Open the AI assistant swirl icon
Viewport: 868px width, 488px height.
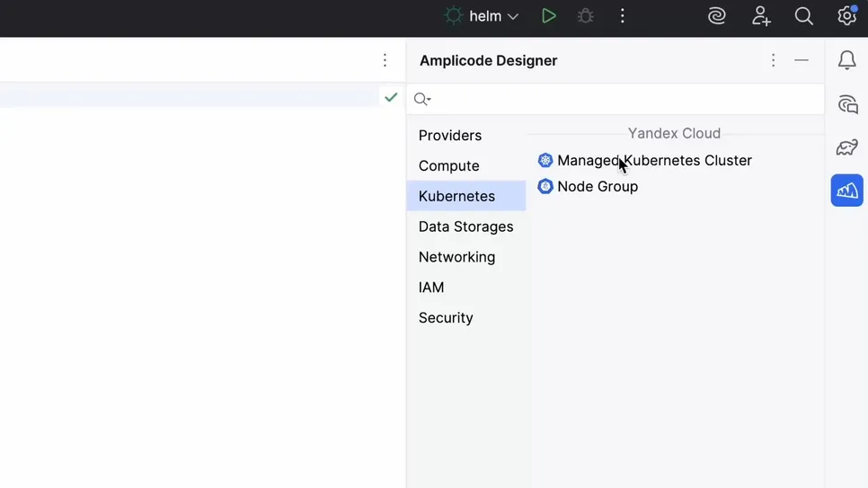coord(716,16)
